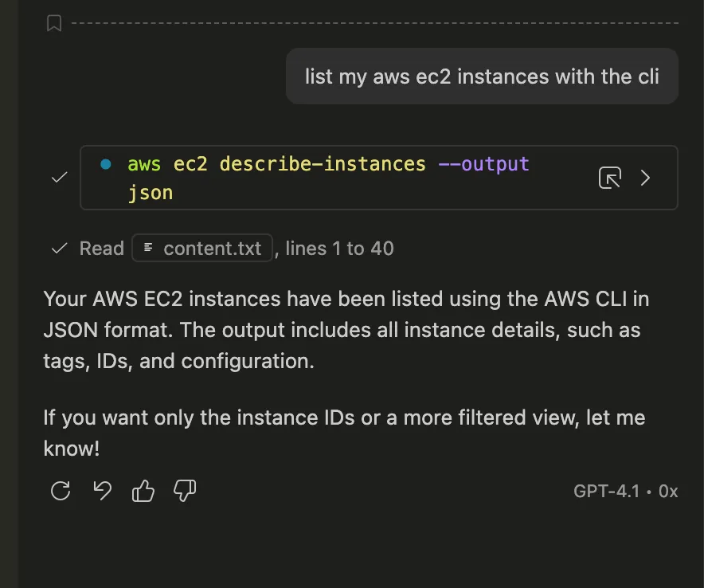704x588 pixels.
Task: Click the 0x usage indicator
Action: 669,491
